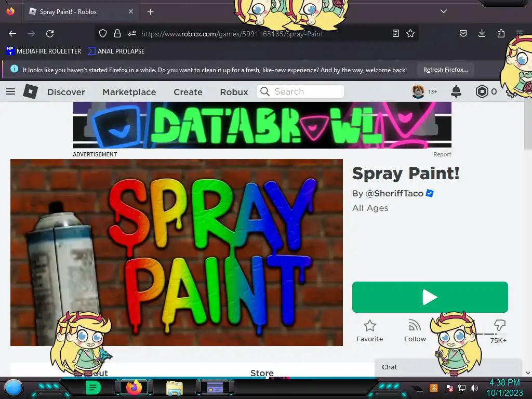Open site permissions icon in address bar
This screenshot has height=399, width=532.
132,33
